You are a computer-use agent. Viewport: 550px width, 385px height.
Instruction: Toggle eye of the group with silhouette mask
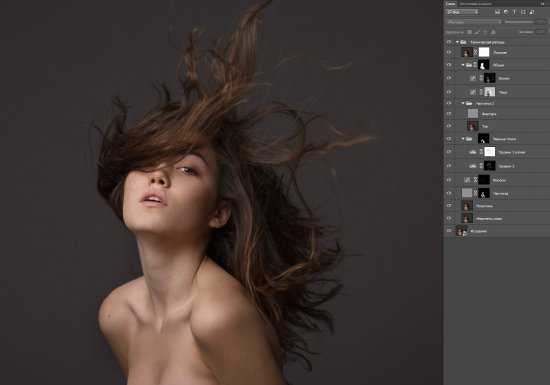(449, 65)
